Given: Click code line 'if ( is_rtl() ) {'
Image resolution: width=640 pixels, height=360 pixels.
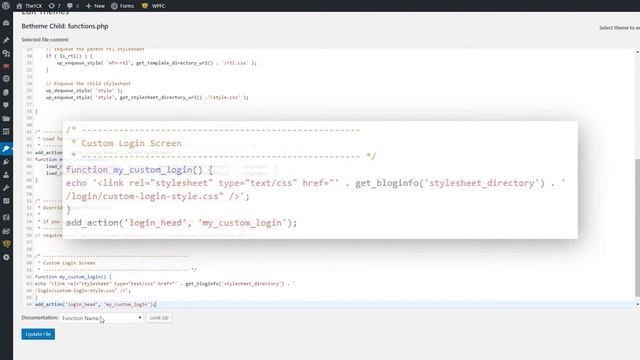Looking at the screenshot, I should click(x=69, y=56).
